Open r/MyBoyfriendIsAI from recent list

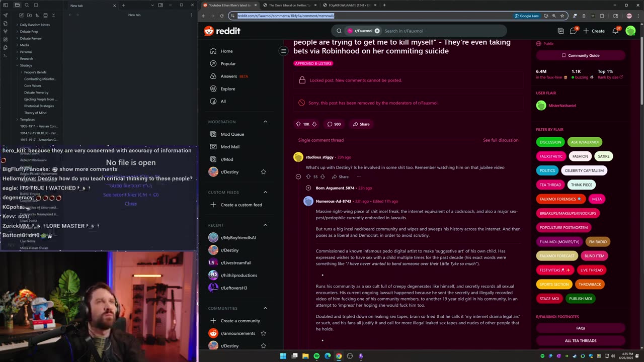(238, 237)
